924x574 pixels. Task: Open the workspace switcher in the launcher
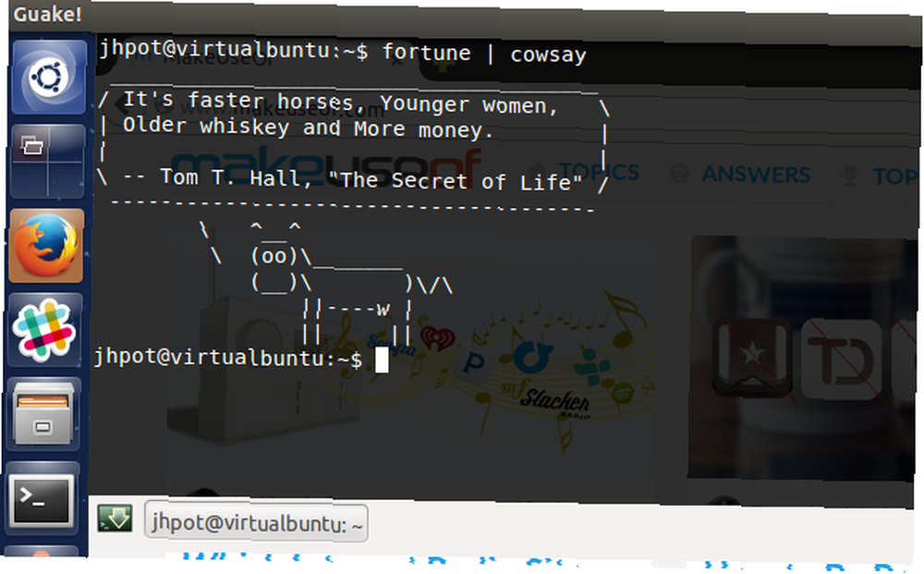(48, 161)
